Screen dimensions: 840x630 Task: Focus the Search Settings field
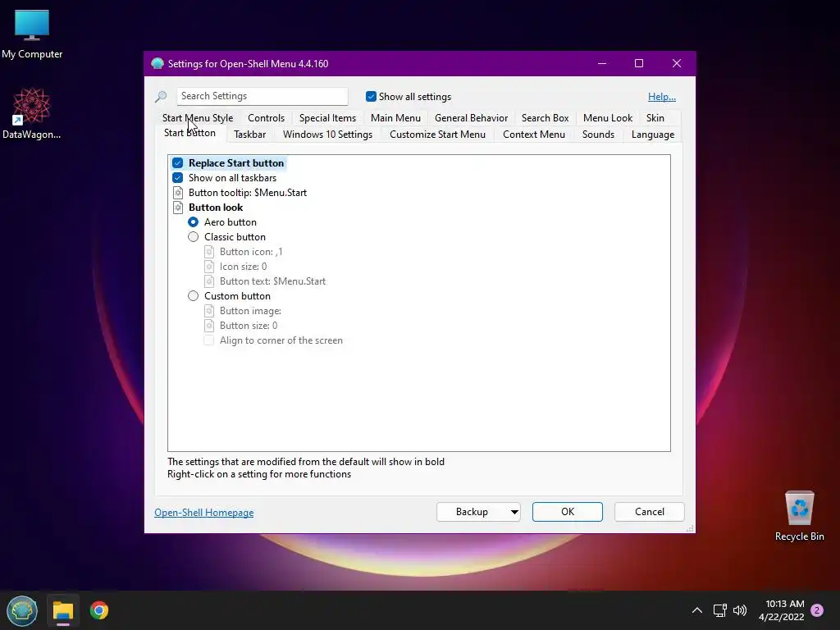point(262,96)
